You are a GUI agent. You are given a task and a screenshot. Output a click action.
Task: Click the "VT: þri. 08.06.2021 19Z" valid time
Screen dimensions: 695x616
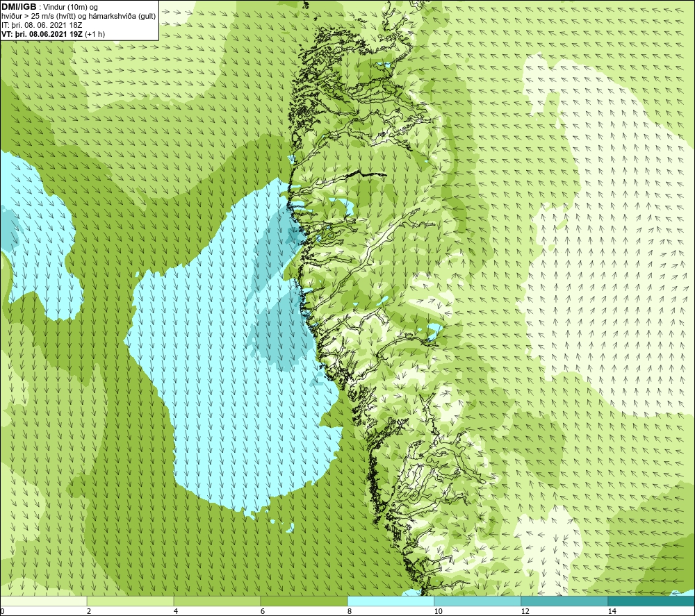(x=42, y=34)
